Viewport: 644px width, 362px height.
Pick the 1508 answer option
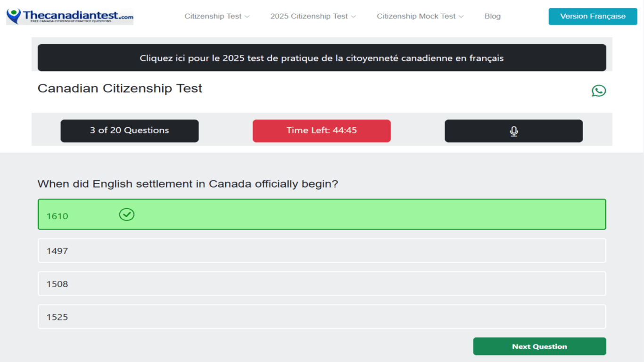pos(322,284)
